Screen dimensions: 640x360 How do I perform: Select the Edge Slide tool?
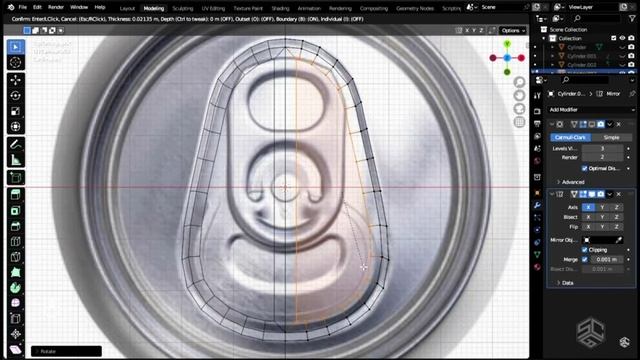pos(16,319)
